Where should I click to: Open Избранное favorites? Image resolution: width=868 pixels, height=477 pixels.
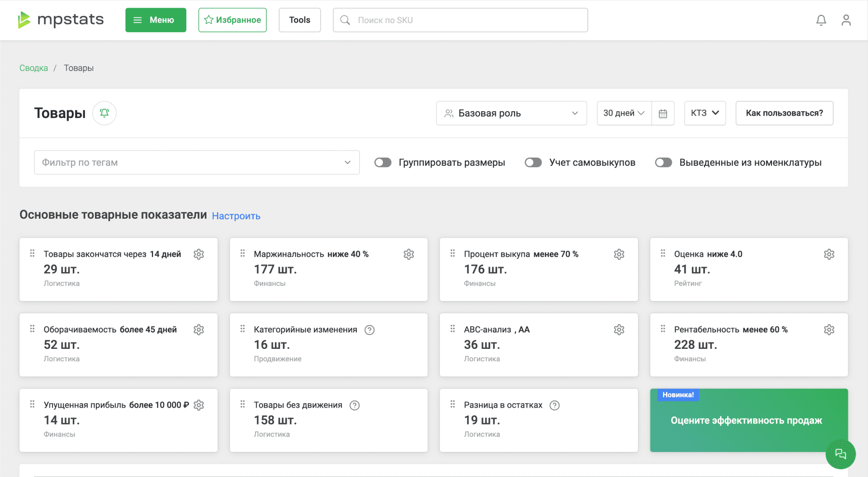tap(232, 20)
